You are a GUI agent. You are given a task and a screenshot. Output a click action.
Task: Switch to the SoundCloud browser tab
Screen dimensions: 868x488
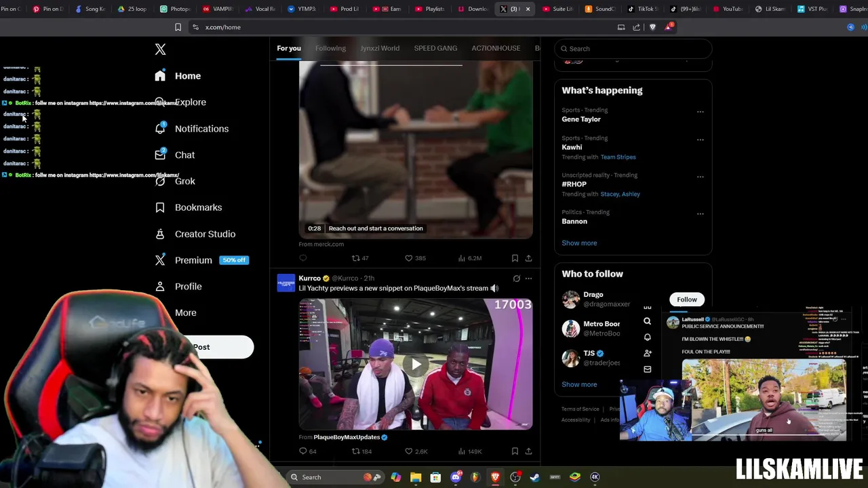click(599, 9)
